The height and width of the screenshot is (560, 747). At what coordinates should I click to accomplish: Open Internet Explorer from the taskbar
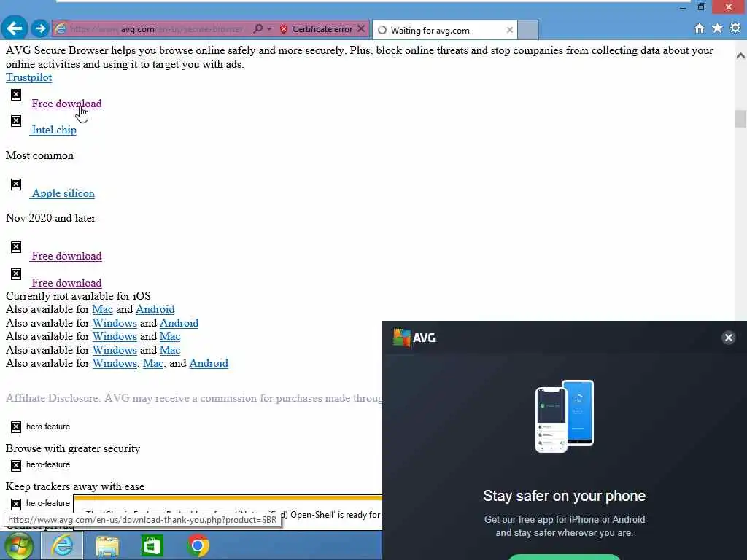[62, 545]
